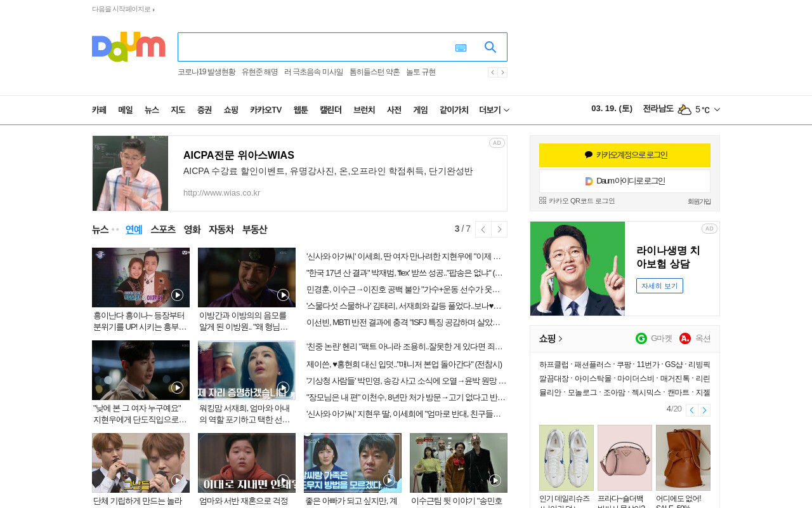
Task: Go to previous news page arrow
Action: tap(483, 229)
